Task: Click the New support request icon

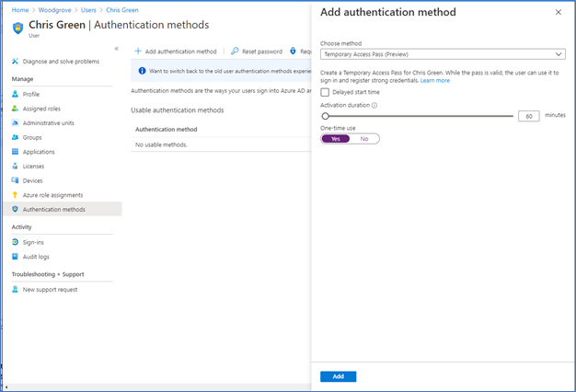Action: point(15,289)
